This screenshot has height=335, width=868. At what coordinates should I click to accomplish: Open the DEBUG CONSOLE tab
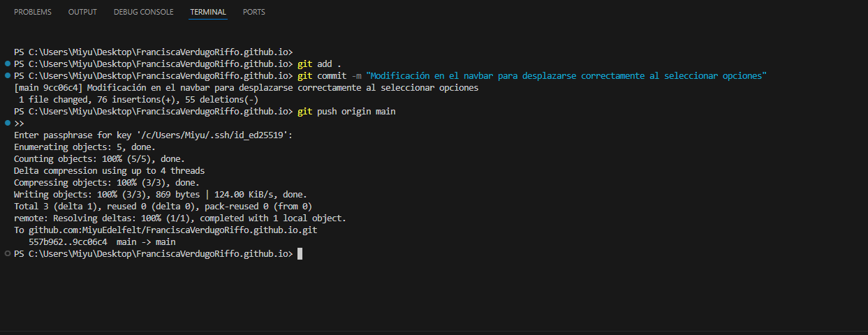click(143, 12)
